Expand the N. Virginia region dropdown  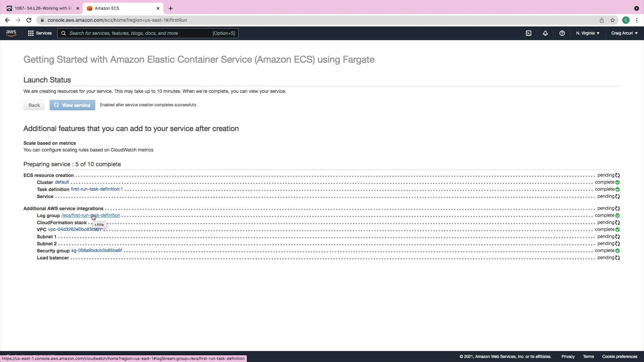point(588,33)
